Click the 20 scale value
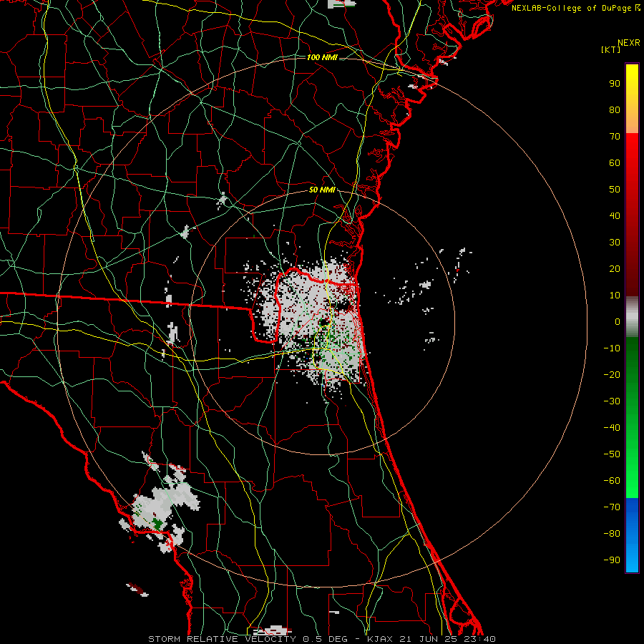Viewport: 644px width, 644px height. (615, 269)
